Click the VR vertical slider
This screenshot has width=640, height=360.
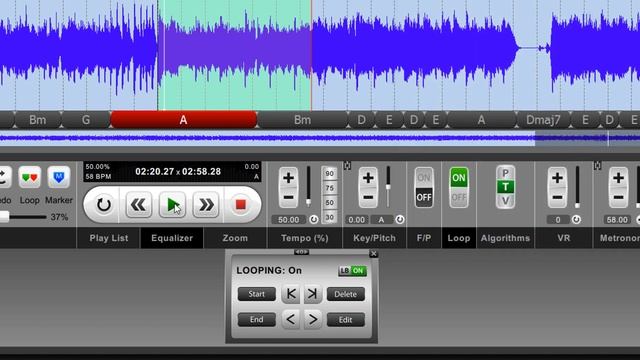577,186
